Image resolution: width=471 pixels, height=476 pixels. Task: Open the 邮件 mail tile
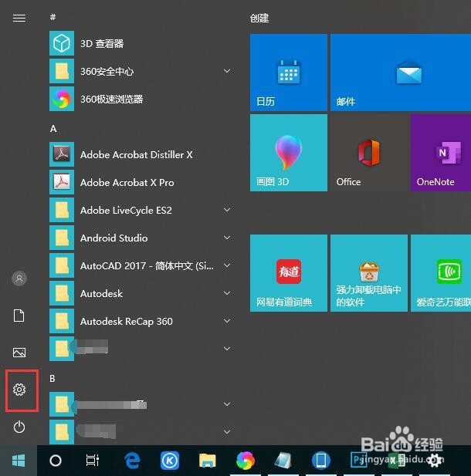pos(401,73)
